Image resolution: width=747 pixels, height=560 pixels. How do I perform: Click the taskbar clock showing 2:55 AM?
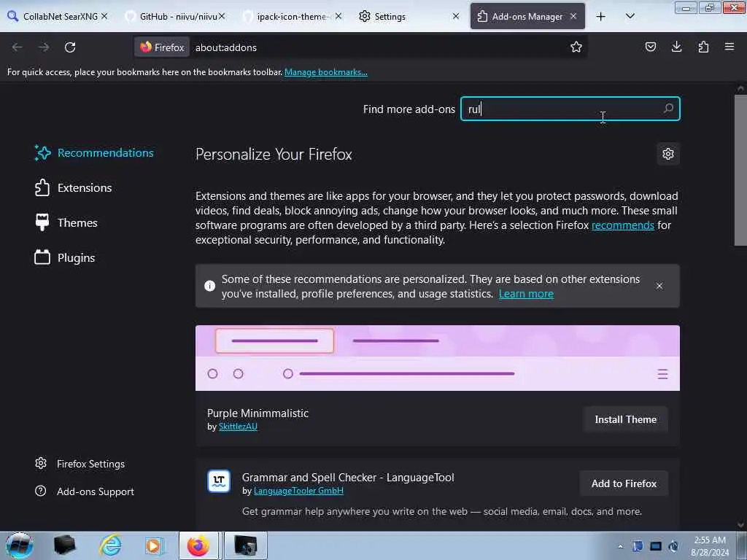click(x=710, y=545)
